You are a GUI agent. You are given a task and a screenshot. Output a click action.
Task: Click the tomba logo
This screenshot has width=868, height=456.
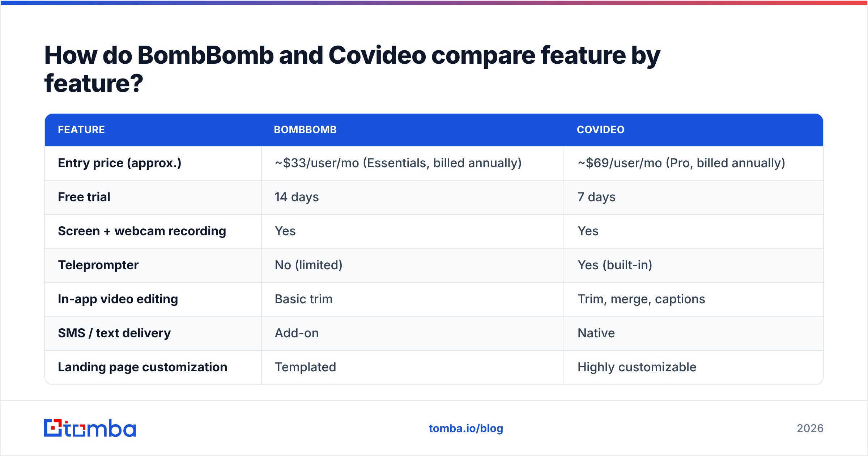coord(90,428)
